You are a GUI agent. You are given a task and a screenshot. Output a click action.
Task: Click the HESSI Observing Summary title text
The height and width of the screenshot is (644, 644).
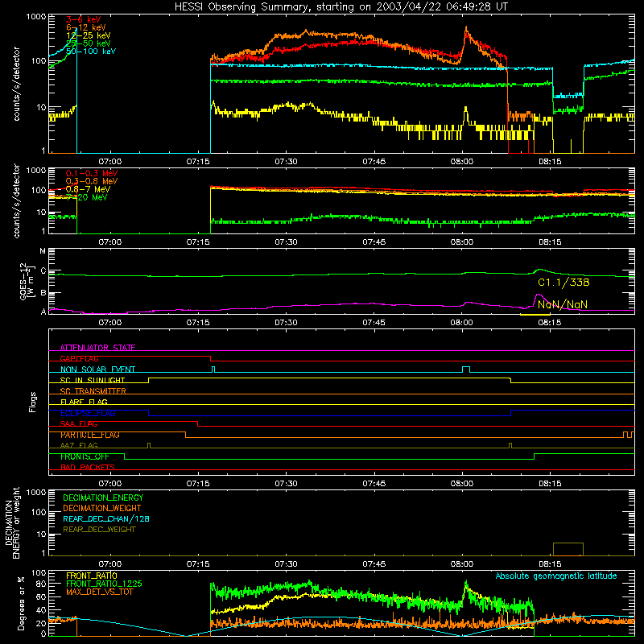(x=341, y=7)
